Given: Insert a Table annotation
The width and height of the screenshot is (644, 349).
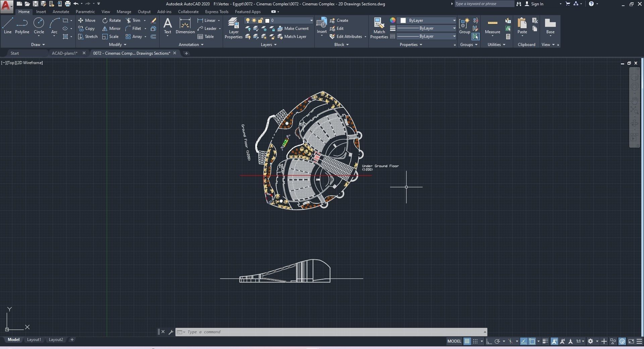Looking at the screenshot, I should pyautogui.click(x=206, y=37).
